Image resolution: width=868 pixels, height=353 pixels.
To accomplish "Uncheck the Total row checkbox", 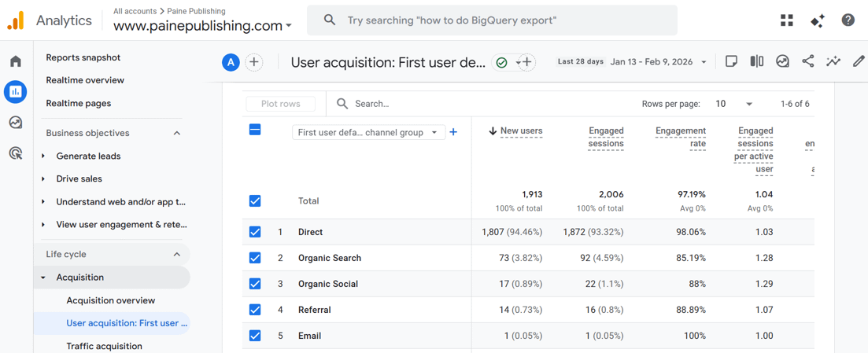I will coord(255,200).
